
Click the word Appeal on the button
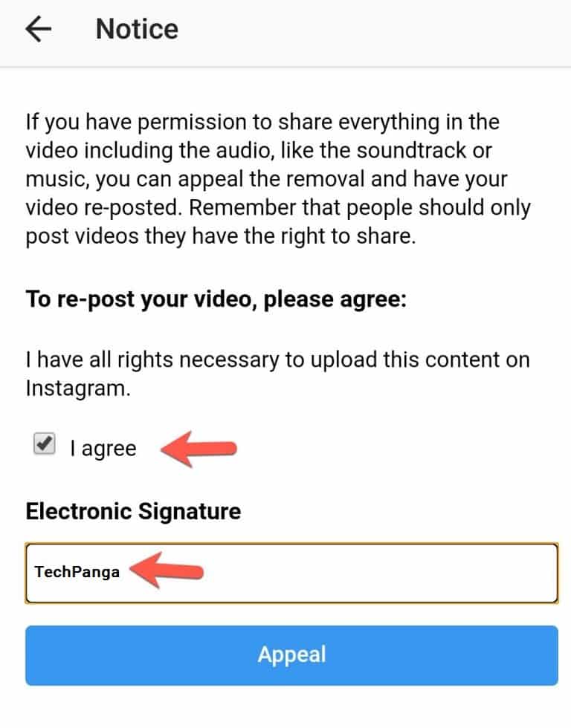click(x=291, y=655)
